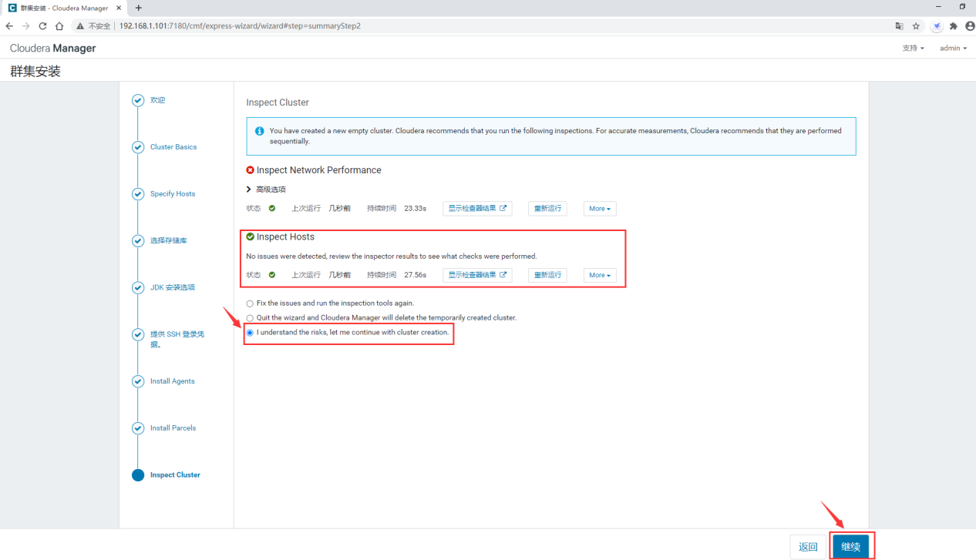This screenshot has width=976, height=560.
Task: Click the browser address bar URL
Action: click(x=240, y=25)
